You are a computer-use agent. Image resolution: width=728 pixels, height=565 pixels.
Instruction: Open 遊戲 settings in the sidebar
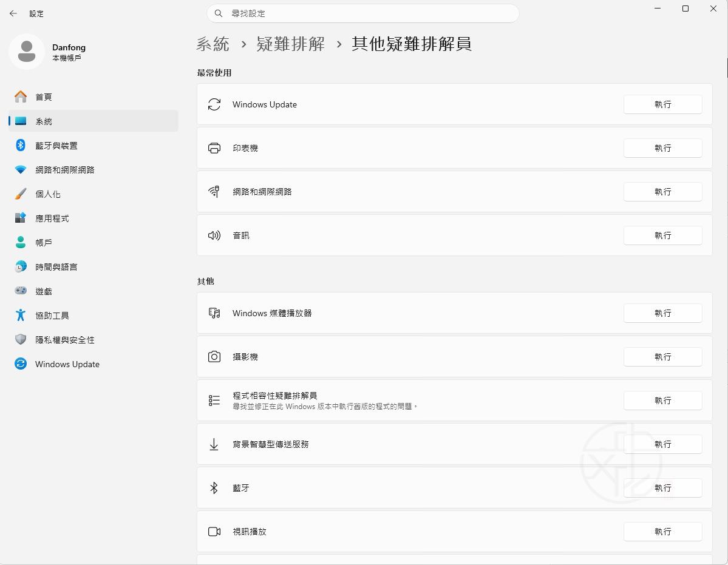94,291
